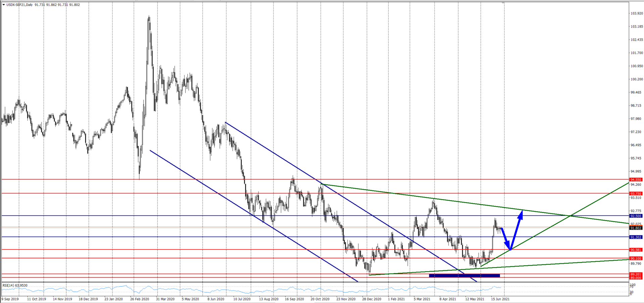Click the 28 Dec 2020 date label
Image resolution: width=644 pixels, height=303 pixels.
pos(371,299)
